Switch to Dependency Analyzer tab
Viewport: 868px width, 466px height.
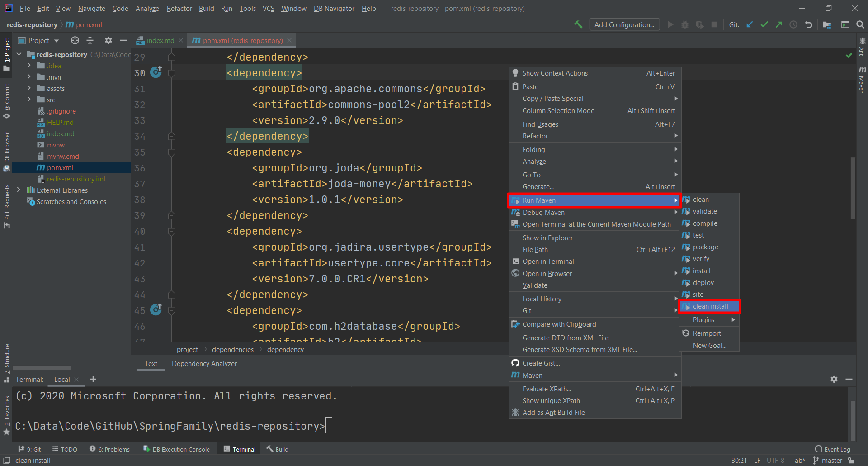[x=204, y=363]
